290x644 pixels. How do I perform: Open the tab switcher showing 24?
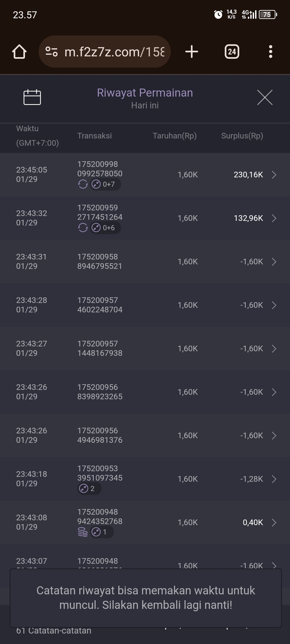[x=232, y=52]
